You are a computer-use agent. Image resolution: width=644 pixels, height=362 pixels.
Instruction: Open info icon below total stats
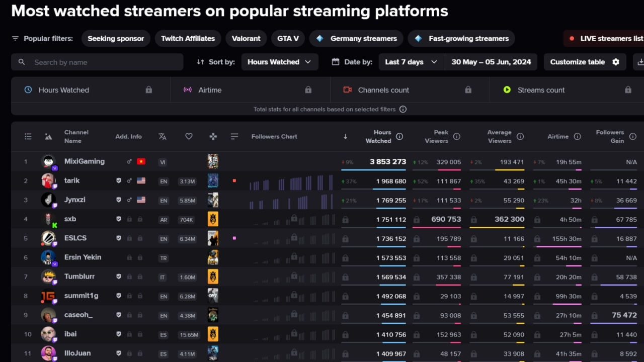point(403,109)
